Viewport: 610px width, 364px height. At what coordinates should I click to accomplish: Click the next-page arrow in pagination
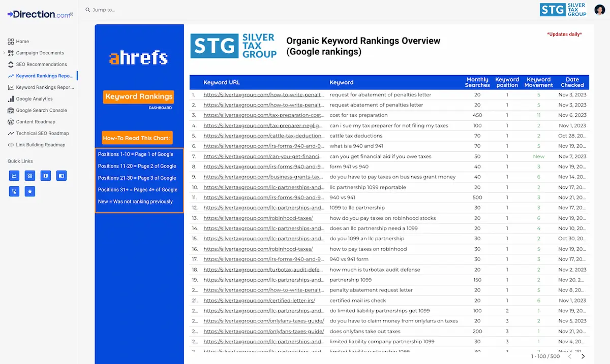(x=583, y=356)
